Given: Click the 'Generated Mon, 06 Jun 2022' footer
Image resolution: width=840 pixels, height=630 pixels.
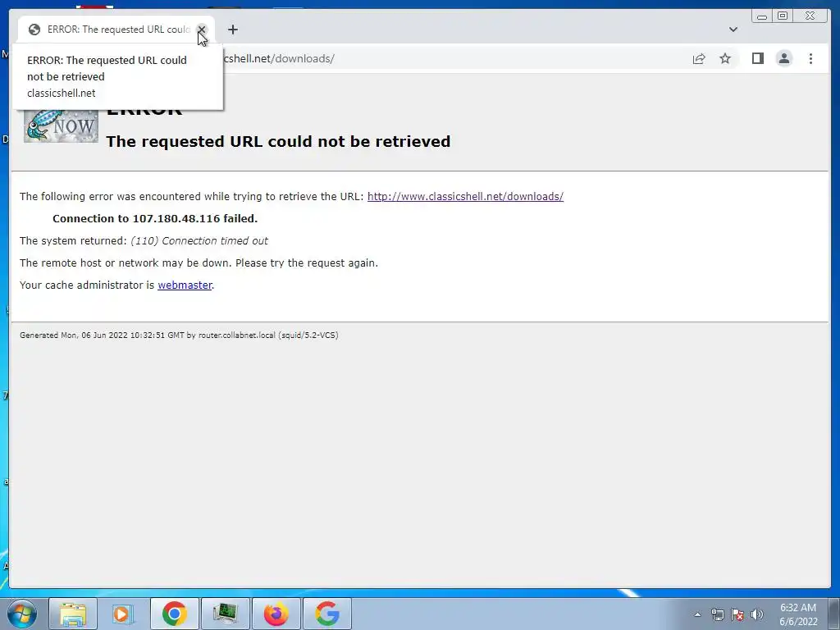Looking at the screenshot, I should point(179,336).
